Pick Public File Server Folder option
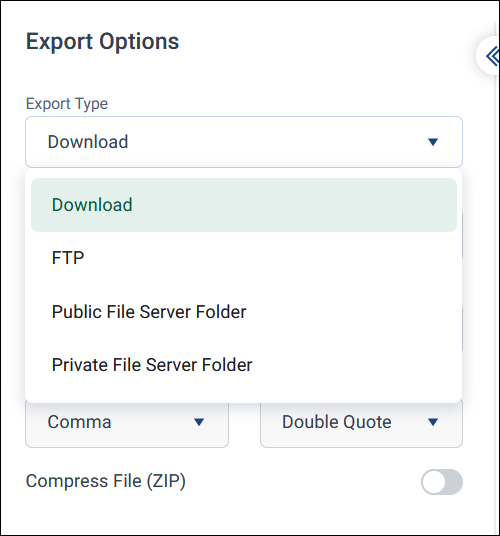The image size is (500, 536). click(244, 311)
